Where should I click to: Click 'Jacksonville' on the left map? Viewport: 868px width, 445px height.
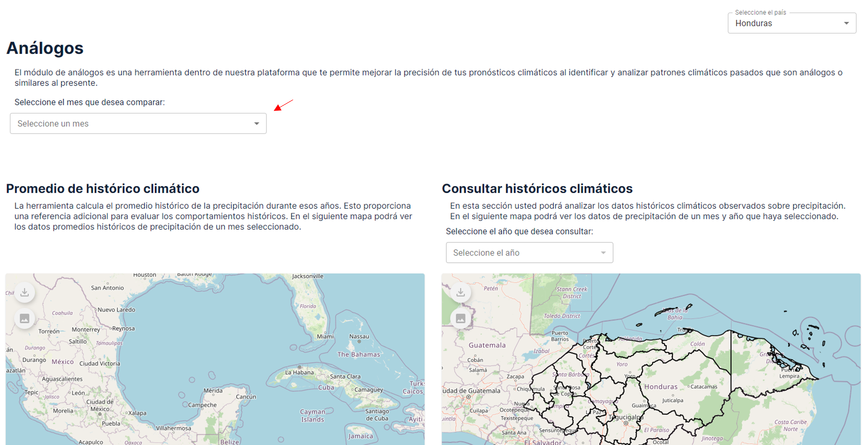[x=308, y=276]
